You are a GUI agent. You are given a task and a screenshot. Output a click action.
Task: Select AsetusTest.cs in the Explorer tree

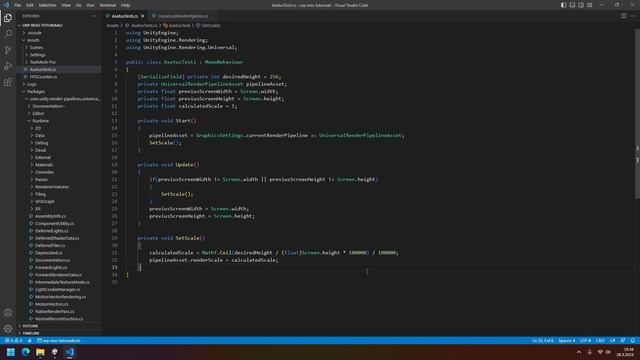59,69
